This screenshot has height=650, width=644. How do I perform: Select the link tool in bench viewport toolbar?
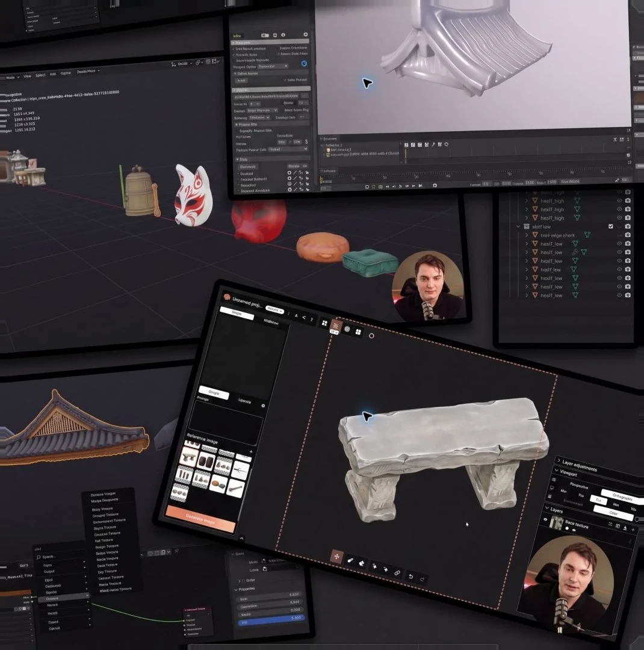click(397, 573)
